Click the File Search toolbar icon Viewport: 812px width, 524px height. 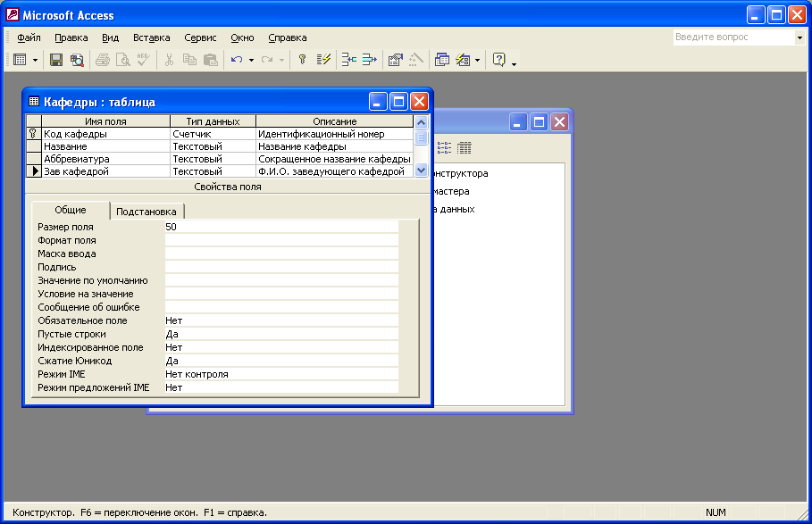point(77,60)
